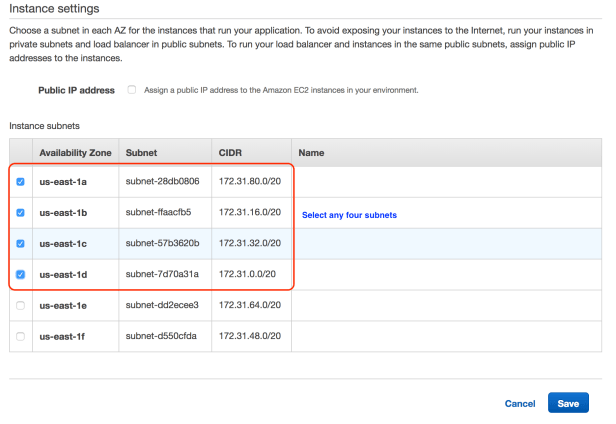The width and height of the screenshot is (616, 424).
Task: Enable the Public IP address checkbox
Action: pos(132,90)
